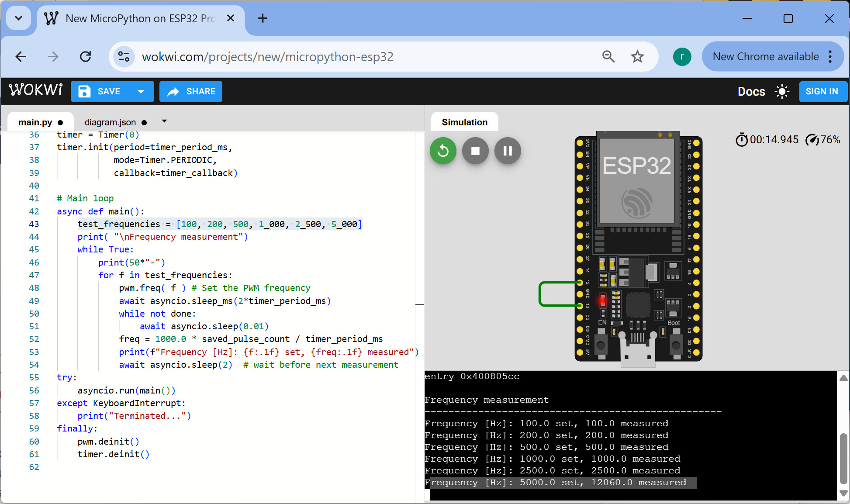
Task: Go forward using browser forward arrow
Action: coord(53,57)
